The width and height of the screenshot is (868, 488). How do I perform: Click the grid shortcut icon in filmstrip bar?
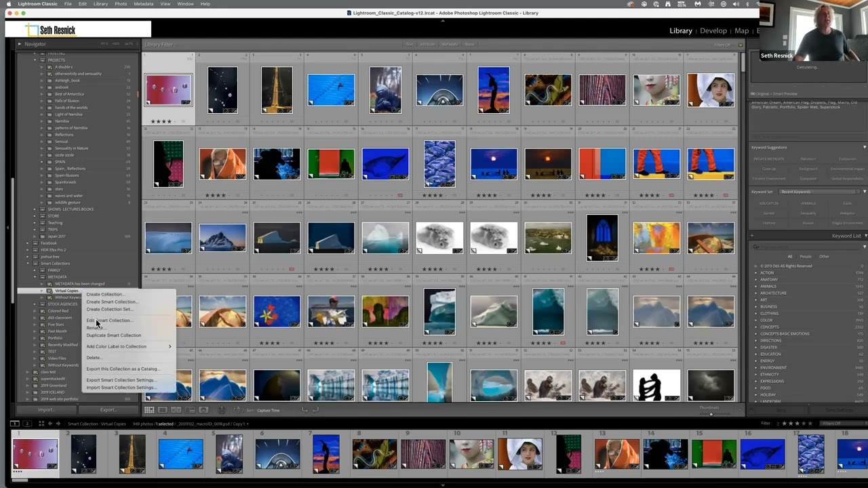[x=41, y=424]
